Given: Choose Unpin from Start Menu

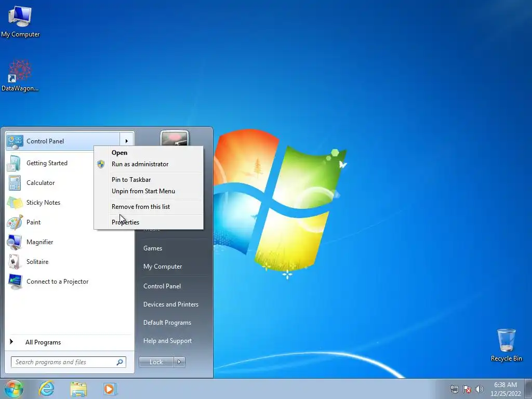Looking at the screenshot, I should [143, 191].
